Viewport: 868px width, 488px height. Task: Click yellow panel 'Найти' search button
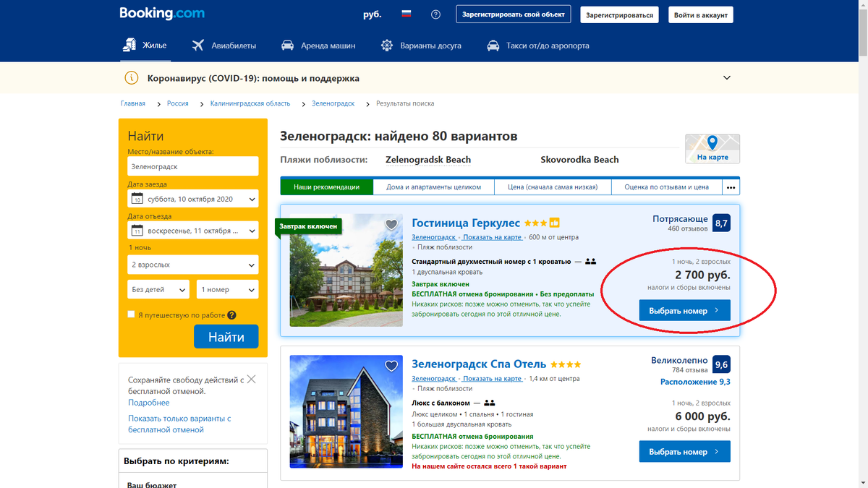pyautogui.click(x=226, y=337)
